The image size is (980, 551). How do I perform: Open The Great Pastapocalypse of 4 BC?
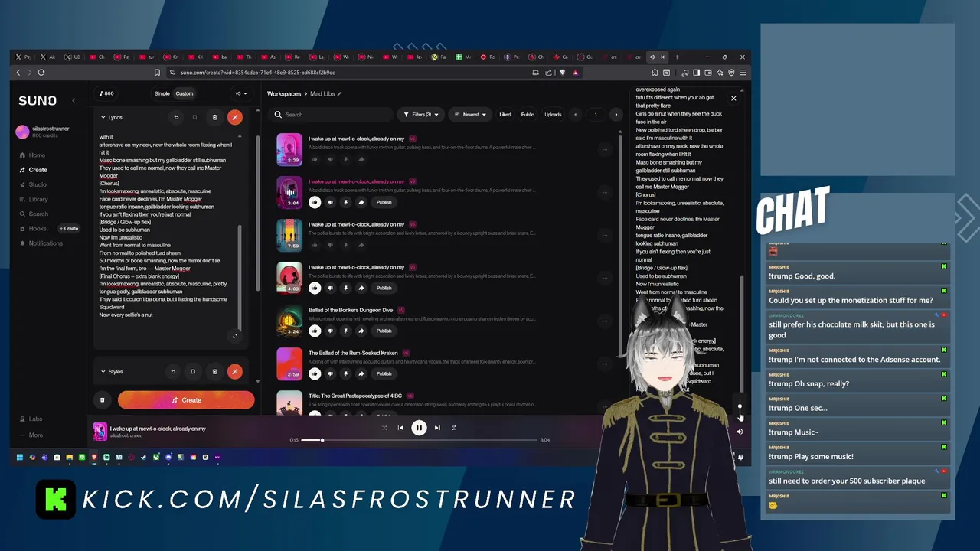355,396
